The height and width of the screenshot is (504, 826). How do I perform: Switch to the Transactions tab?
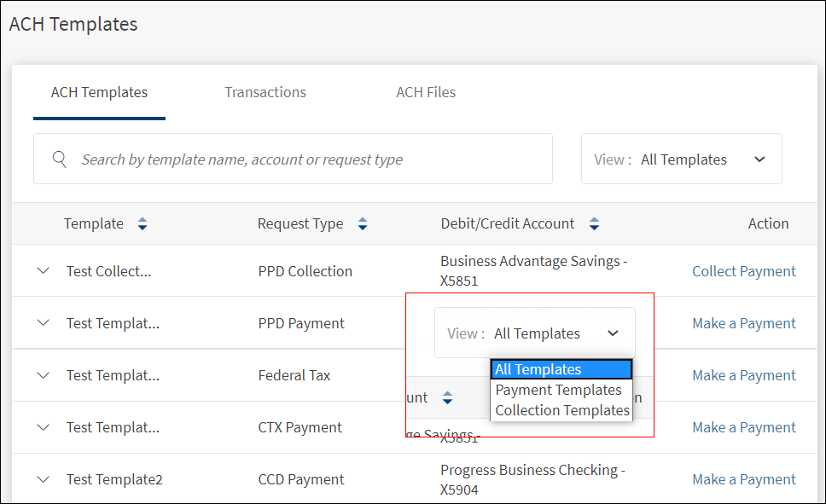point(265,92)
